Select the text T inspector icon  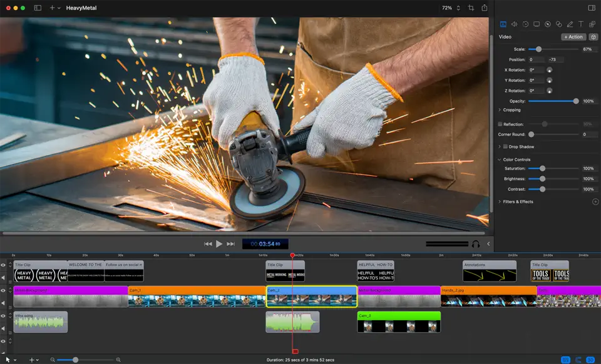(x=581, y=24)
